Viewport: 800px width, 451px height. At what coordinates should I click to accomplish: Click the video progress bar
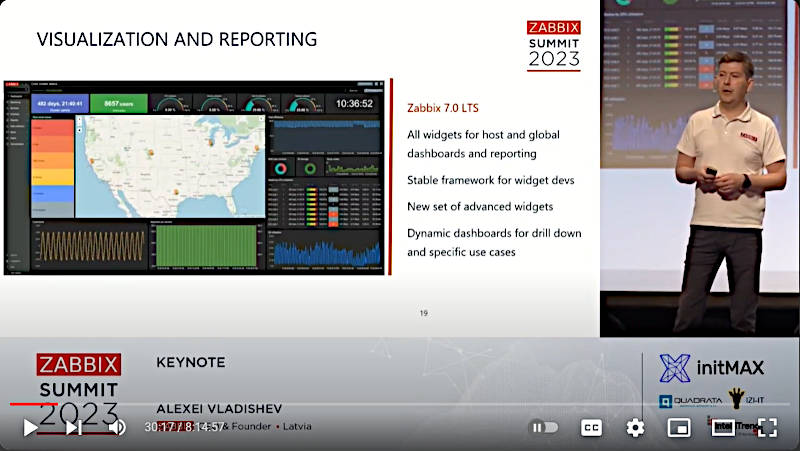400,404
